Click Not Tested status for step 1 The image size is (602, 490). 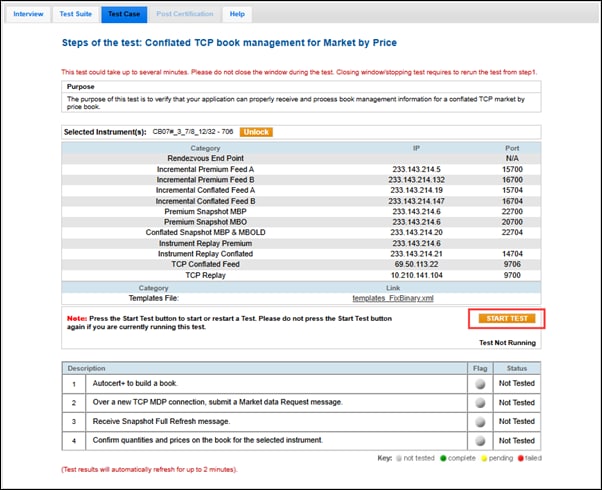coord(519,382)
